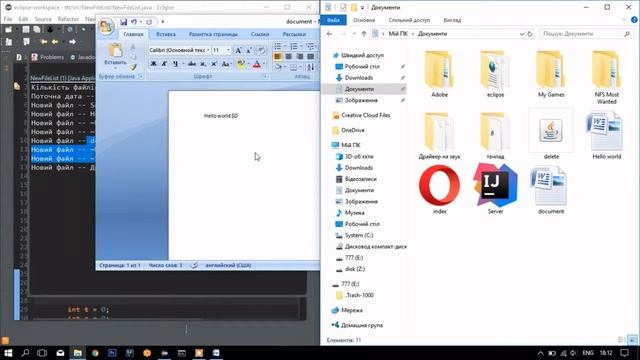The image size is (640, 360).
Task: Open the address bar history dropdown
Action: click(521, 34)
